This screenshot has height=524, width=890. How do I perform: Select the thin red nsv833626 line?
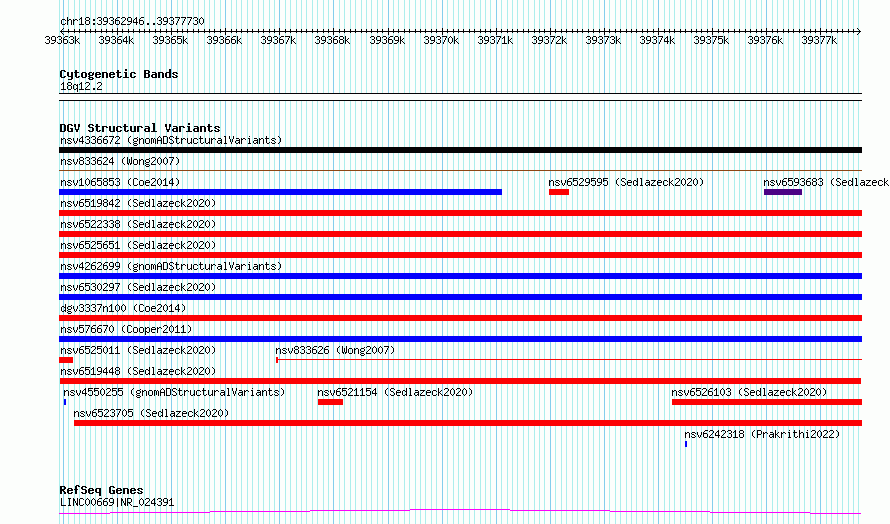coord(569,359)
